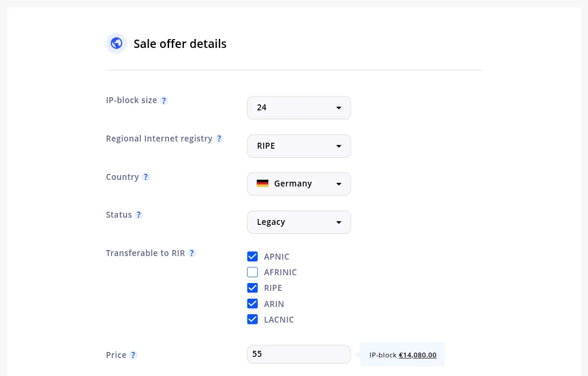Click the AFRINIC label text
588x376 pixels.
pyautogui.click(x=281, y=272)
